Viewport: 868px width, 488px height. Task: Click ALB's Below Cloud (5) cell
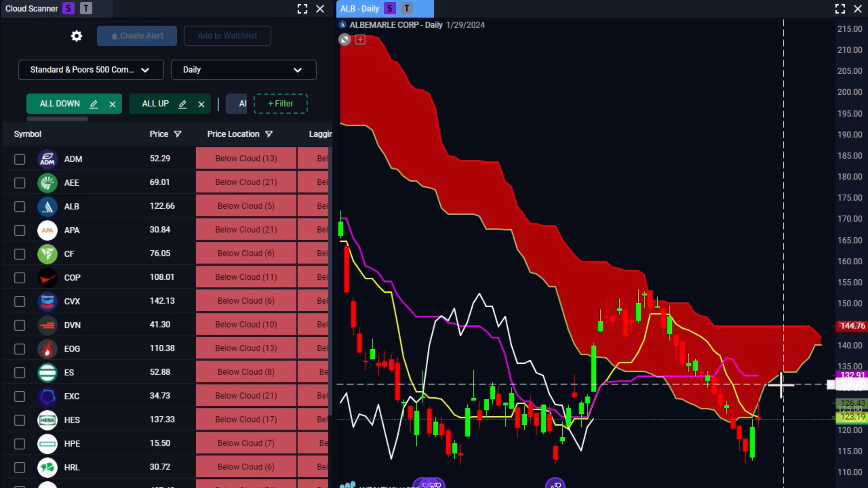click(x=246, y=206)
